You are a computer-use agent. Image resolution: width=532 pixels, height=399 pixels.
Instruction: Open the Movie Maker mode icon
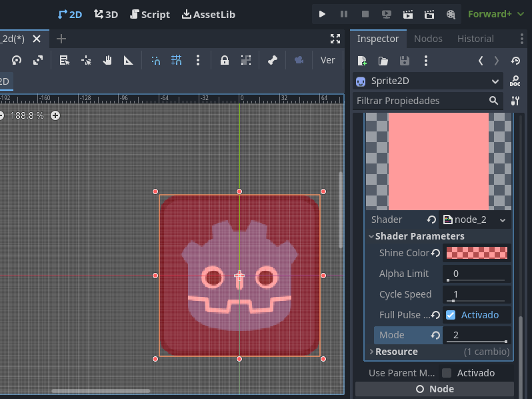pyautogui.click(x=451, y=14)
